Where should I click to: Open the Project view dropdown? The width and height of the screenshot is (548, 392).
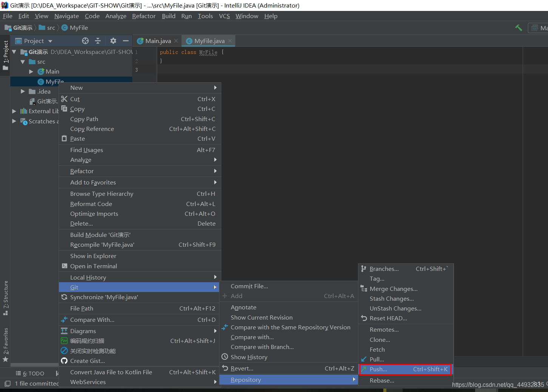click(50, 41)
